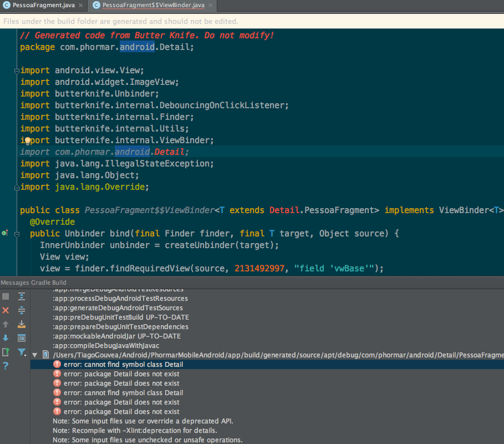Click the Java file icon beside the error path

click(46, 355)
